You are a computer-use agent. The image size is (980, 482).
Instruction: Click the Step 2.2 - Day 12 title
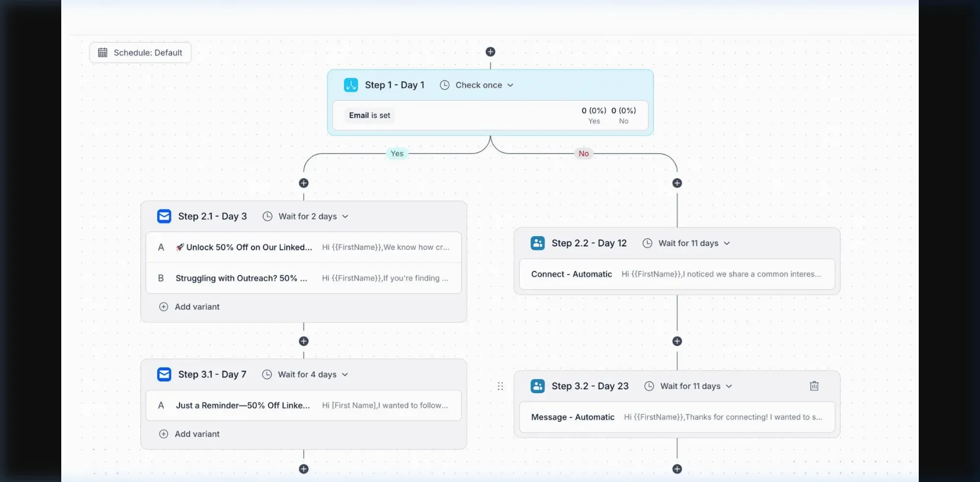[589, 243]
